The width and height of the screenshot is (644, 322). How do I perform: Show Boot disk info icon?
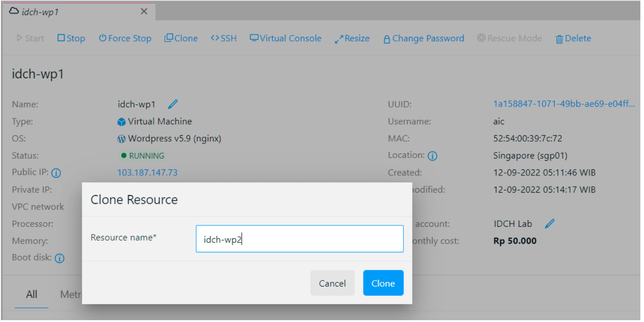click(x=59, y=258)
